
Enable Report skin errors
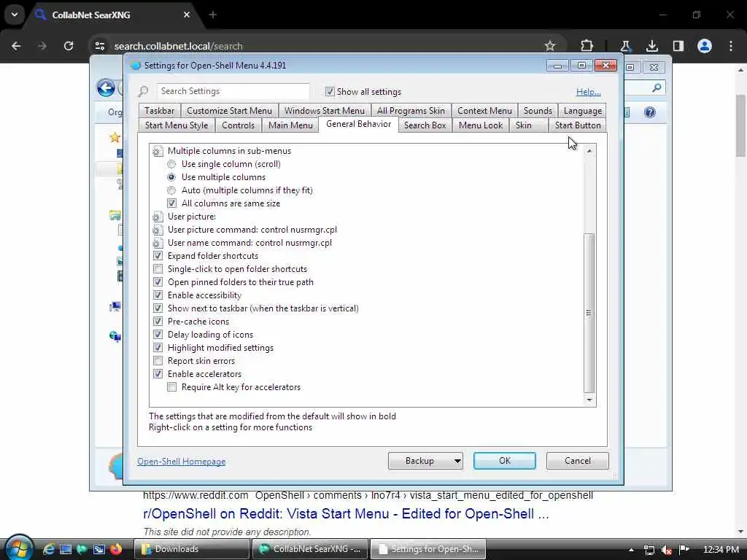tap(158, 361)
